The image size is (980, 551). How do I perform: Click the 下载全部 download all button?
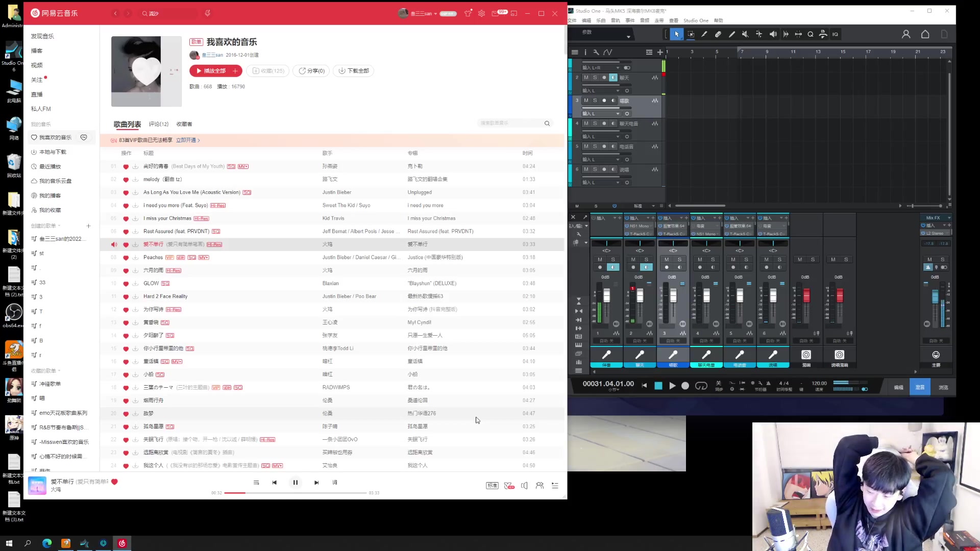click(x=354, y=71)
